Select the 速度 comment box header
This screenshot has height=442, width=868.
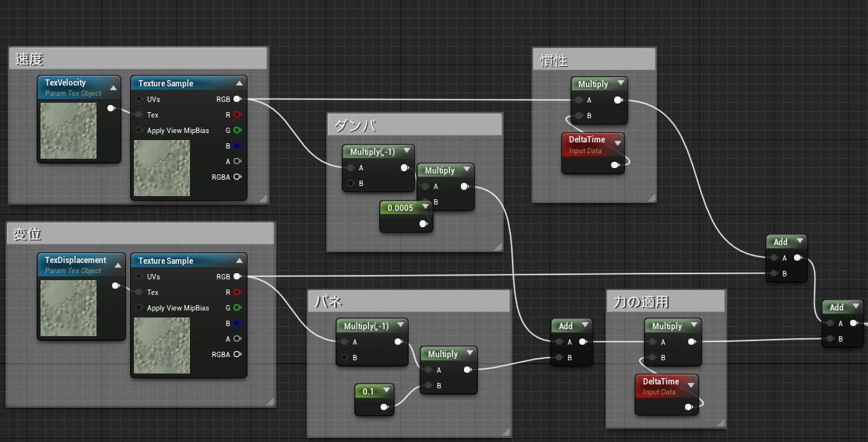[x=139, y=58]
